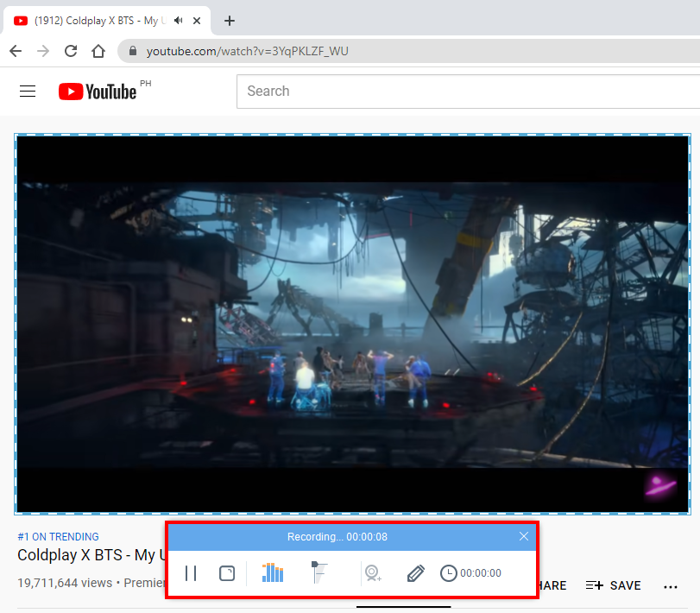Reload the YouTube page

point(71,51)
